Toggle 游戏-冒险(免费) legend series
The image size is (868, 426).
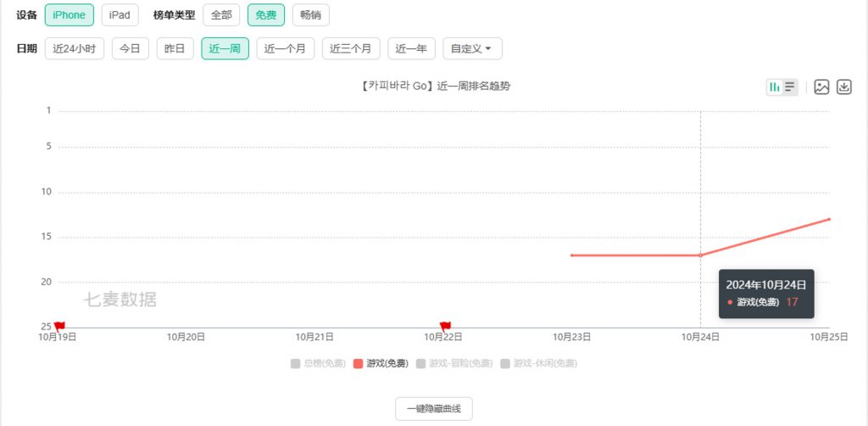click(x=454, y=363)
